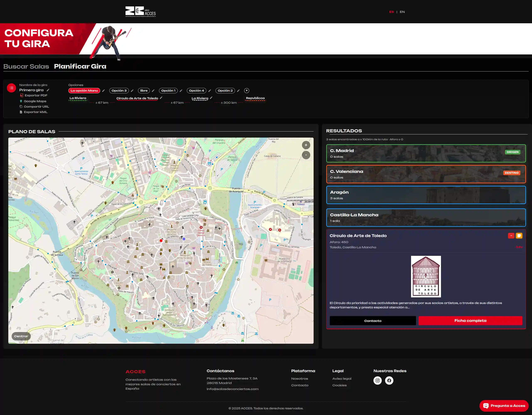Open the Facebook social link
The image size is (532, 415).
pyautogui.click(x=389, y=381)
